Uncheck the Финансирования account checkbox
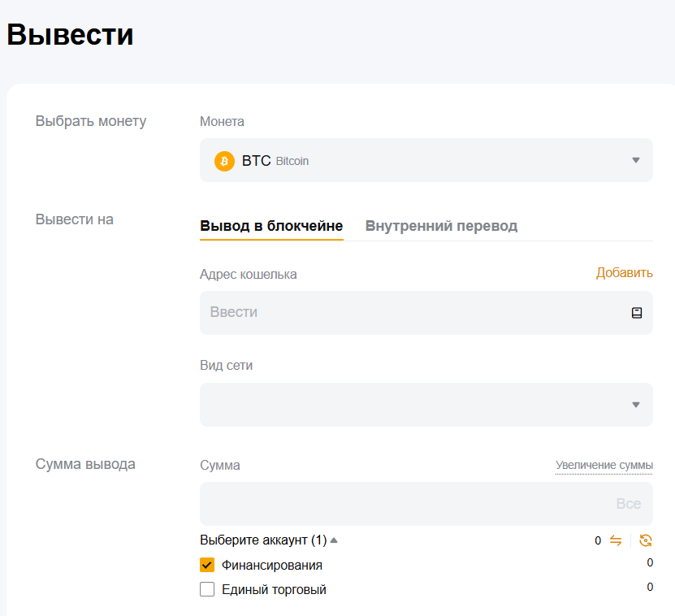675x616 pixels. coord(207,565)
